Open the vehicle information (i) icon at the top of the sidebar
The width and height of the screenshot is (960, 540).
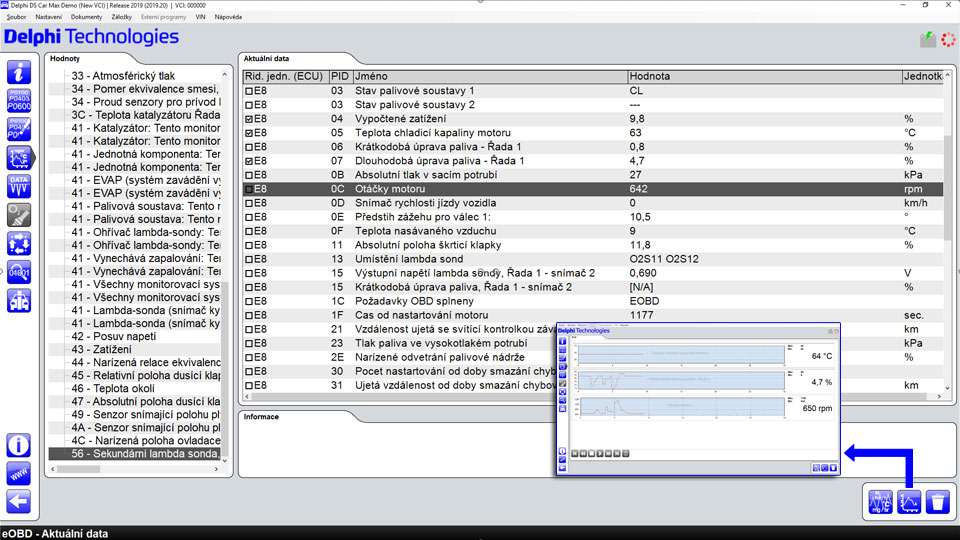click(19, 72)
